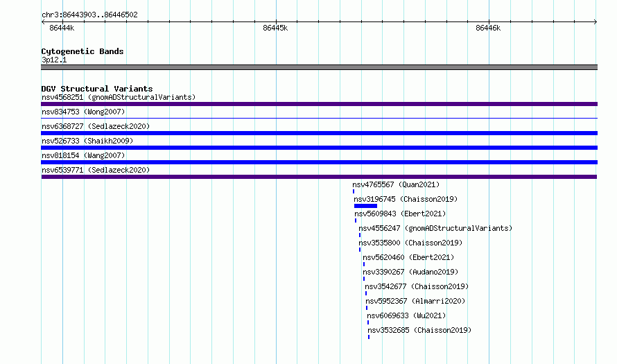
Task: Click the blue bar under nsv818154
Action: tap(319, 162)
